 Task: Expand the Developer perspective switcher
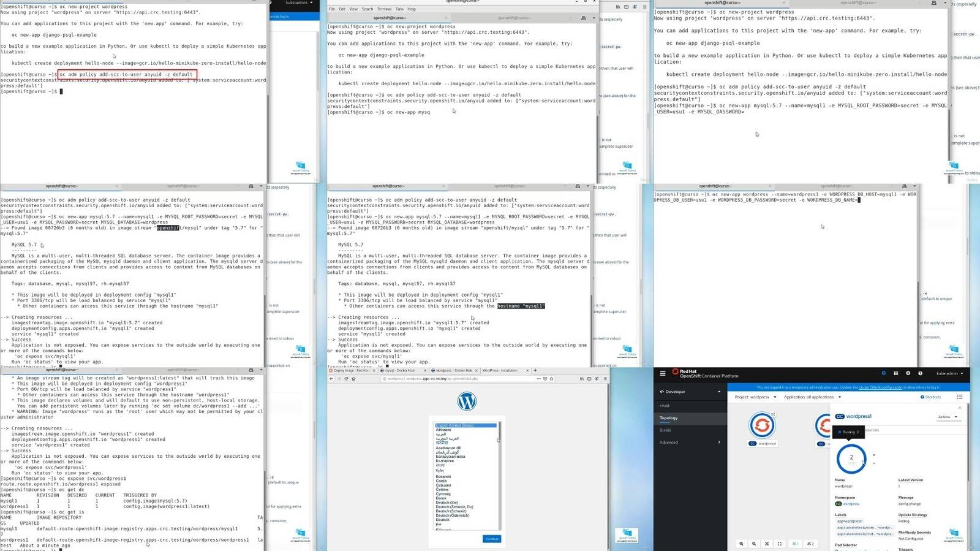point(690,392)
